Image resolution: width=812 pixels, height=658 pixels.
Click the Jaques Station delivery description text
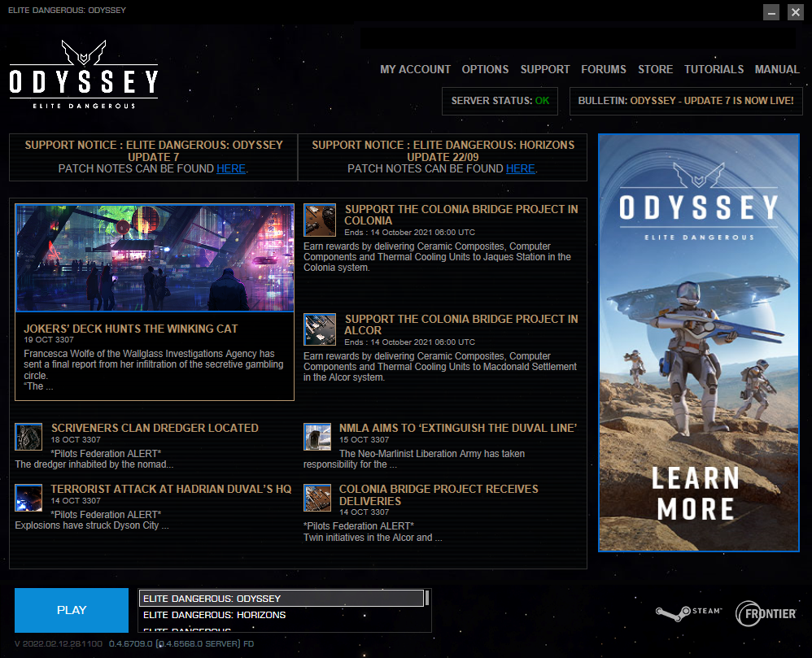(x=438, y=257)
